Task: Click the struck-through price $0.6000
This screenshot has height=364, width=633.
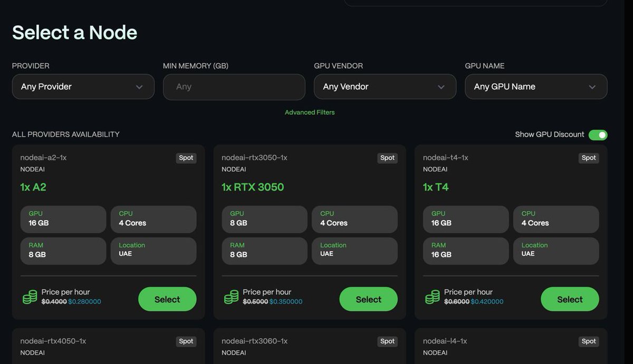Action: [457, 302]
